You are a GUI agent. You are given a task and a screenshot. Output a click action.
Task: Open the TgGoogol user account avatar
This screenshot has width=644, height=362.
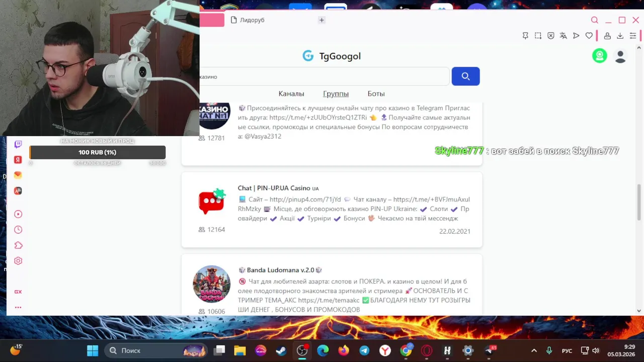pyautogui.click(x=620, y=56)
